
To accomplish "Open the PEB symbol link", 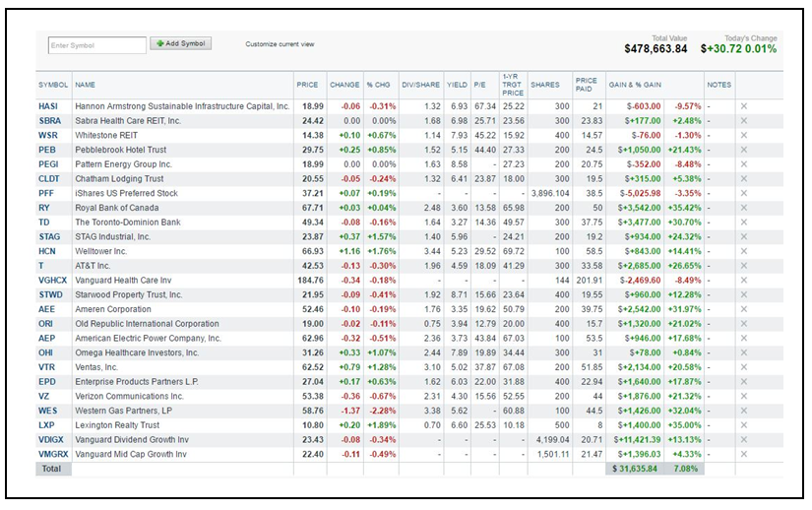I will [x=46, y=150].
